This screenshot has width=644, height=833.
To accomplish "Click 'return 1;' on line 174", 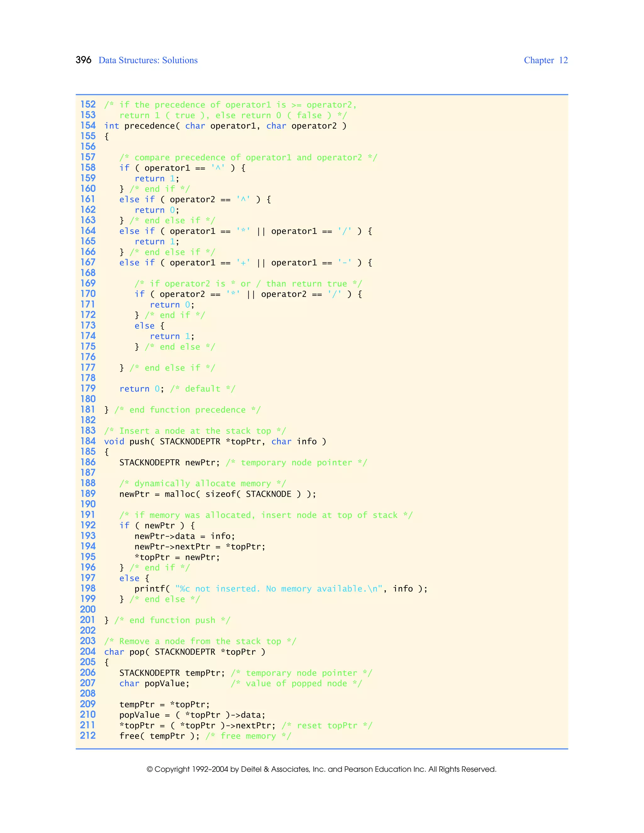I will [x=172, y=336].
